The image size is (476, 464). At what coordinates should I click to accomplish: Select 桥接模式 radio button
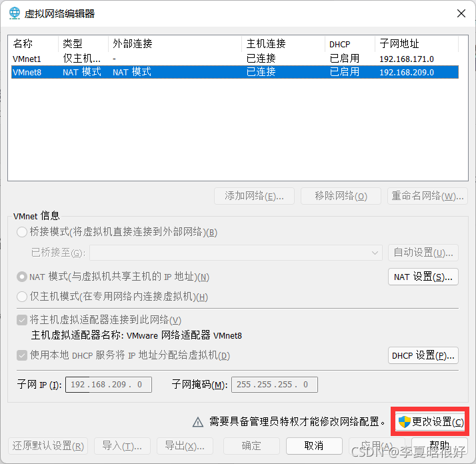[x=22, y=232]
